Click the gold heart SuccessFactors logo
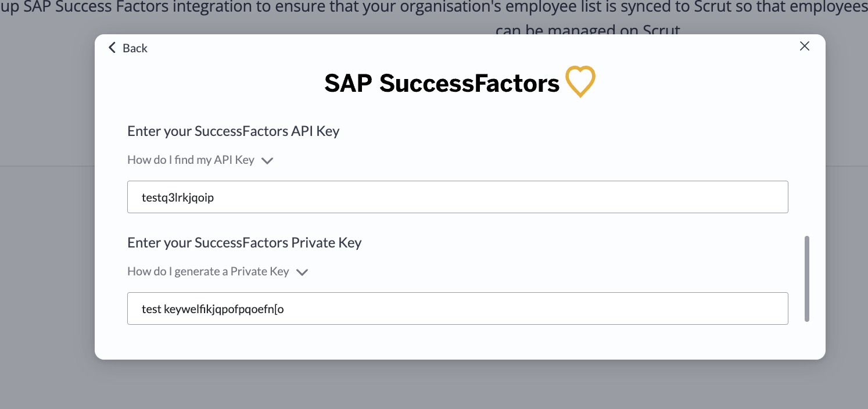 click(x=580, y=82)
